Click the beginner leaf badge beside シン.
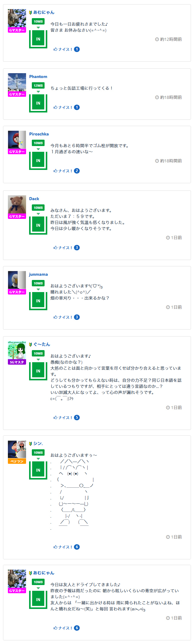The image size is (194, 644). coord(31,444)
